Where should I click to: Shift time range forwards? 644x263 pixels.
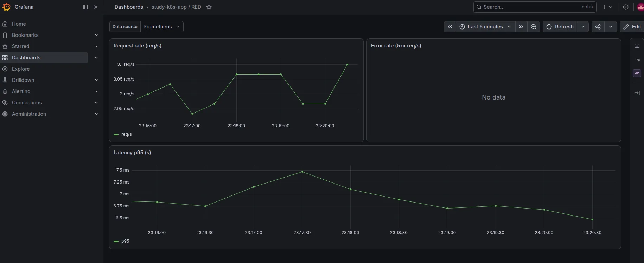click(x=521, y=27)
